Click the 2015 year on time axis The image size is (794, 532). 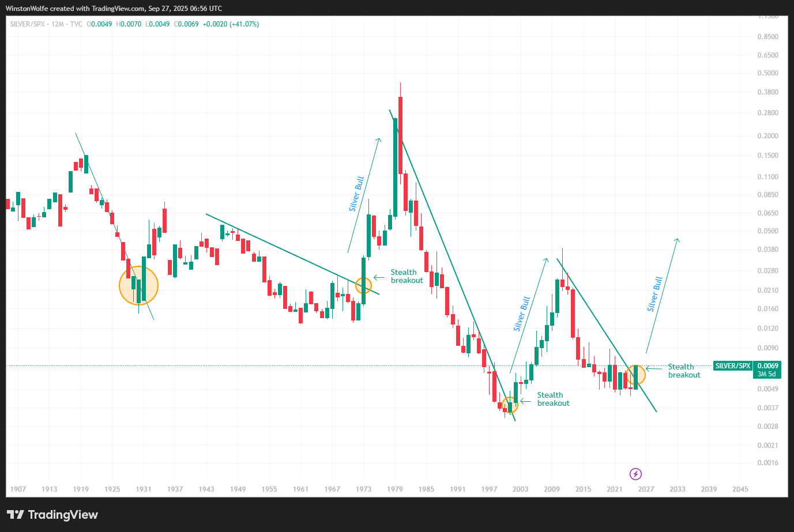click(584, 489)
